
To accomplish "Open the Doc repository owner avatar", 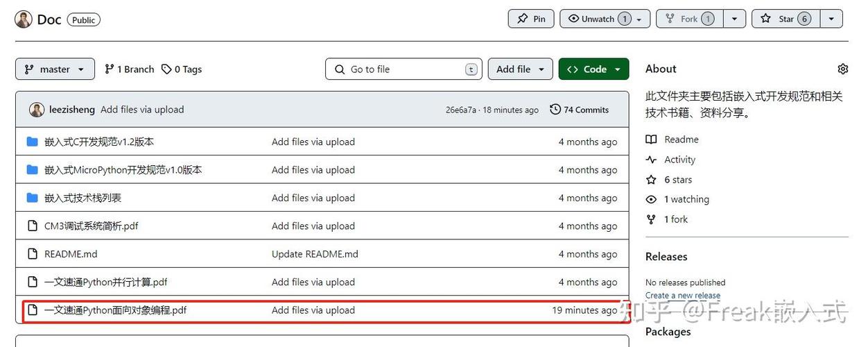I will pos(24,19).
